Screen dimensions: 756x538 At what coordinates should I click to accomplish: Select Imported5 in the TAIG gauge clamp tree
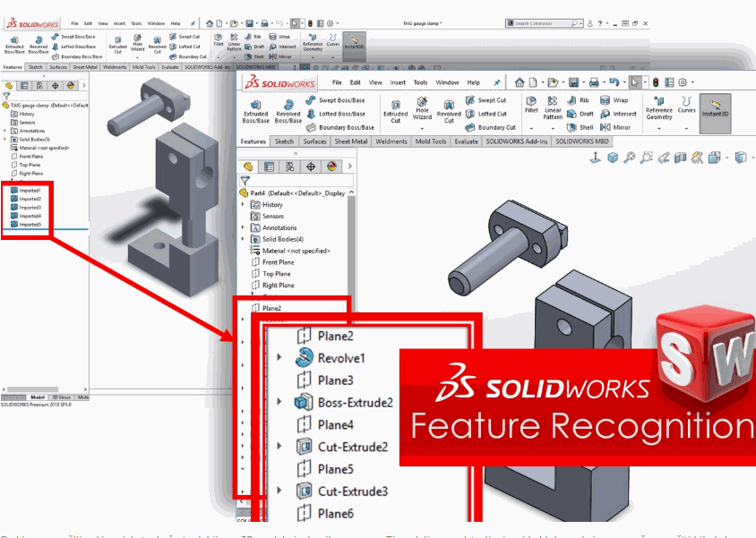(x=26, y=225)
